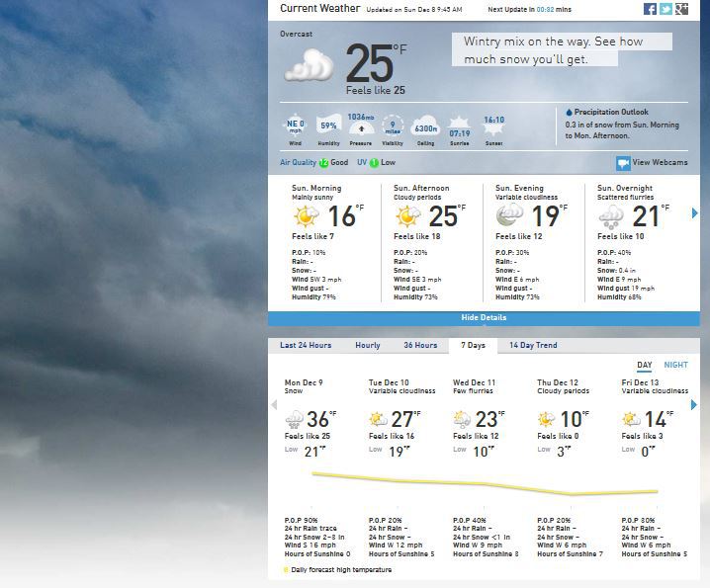
Task: Open the 36 Hours tab
Action: tap(420, 345)
